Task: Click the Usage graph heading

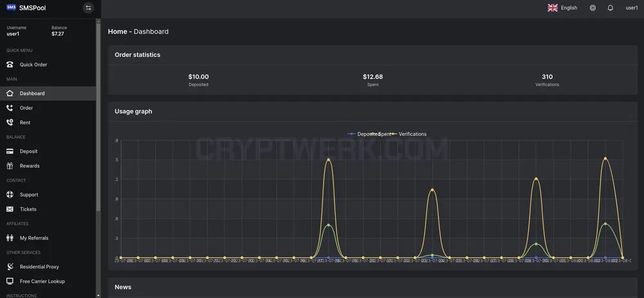Action: coord(133,111)
